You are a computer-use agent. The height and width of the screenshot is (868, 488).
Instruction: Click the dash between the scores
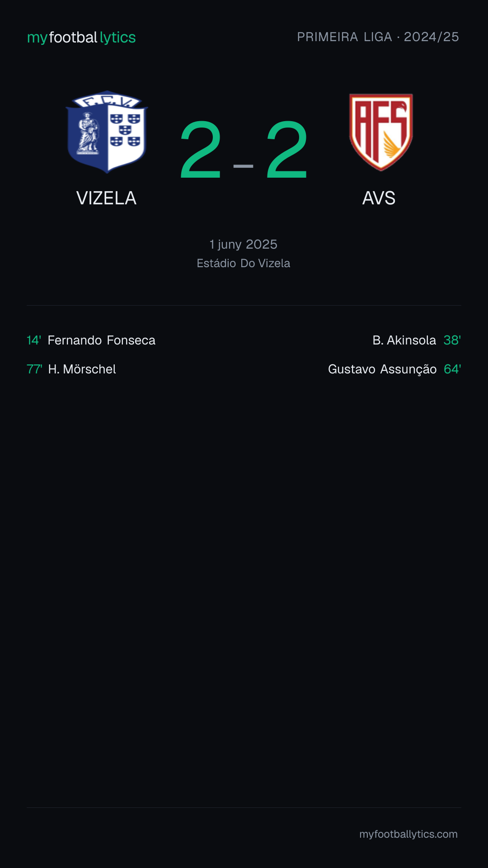[243, 166]
